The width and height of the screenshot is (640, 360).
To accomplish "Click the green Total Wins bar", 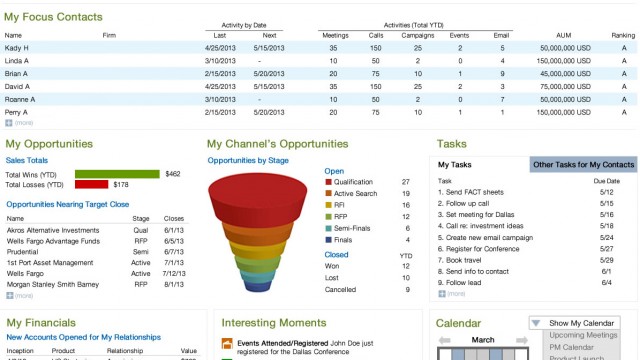I will 117,174.
